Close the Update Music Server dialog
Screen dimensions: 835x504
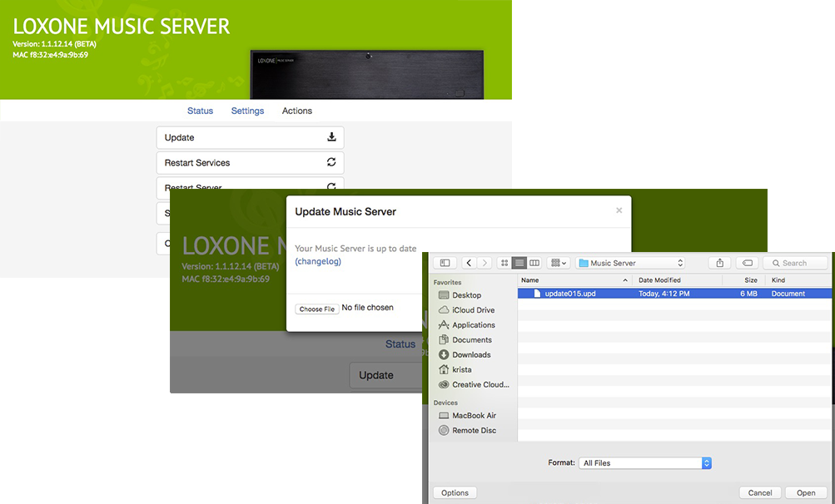tap(619, 210)
